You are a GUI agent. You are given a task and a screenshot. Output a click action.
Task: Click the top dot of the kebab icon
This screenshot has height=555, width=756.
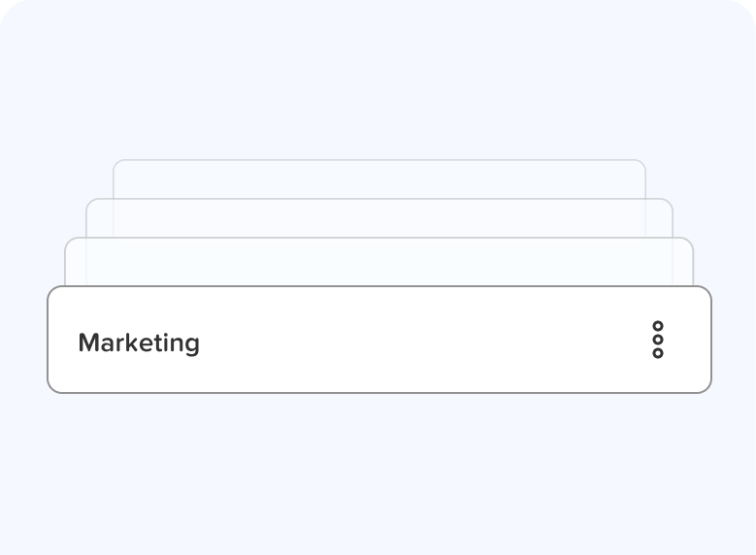pos(658,326)
